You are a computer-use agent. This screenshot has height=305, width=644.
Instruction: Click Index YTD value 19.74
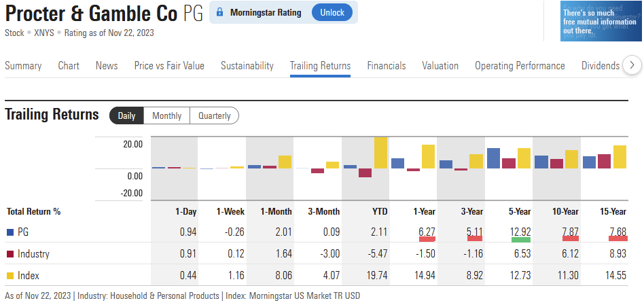[x=378, y=276]
